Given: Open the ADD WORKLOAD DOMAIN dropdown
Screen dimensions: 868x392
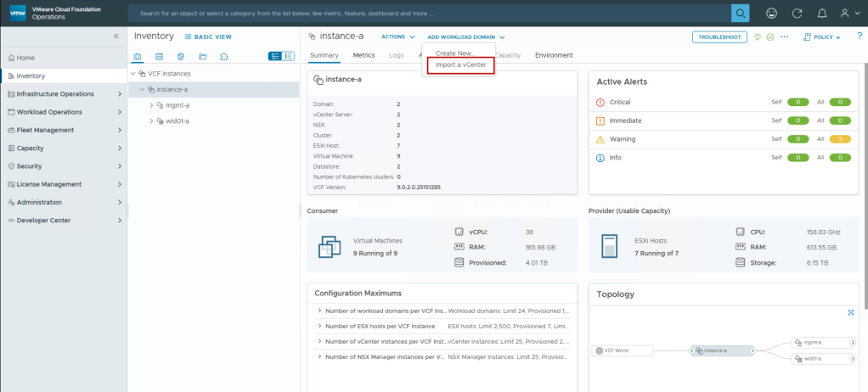Looking at the screenshot, I should [x=466, y=37].
